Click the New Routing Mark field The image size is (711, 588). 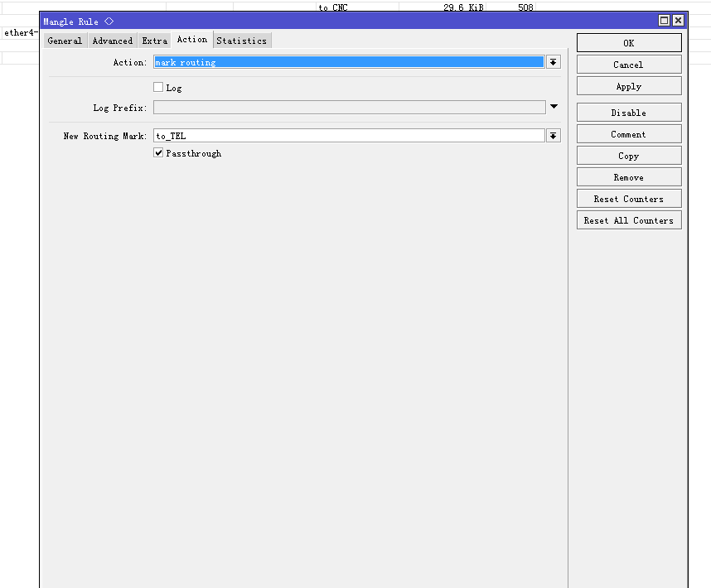[x=349, y=136]
